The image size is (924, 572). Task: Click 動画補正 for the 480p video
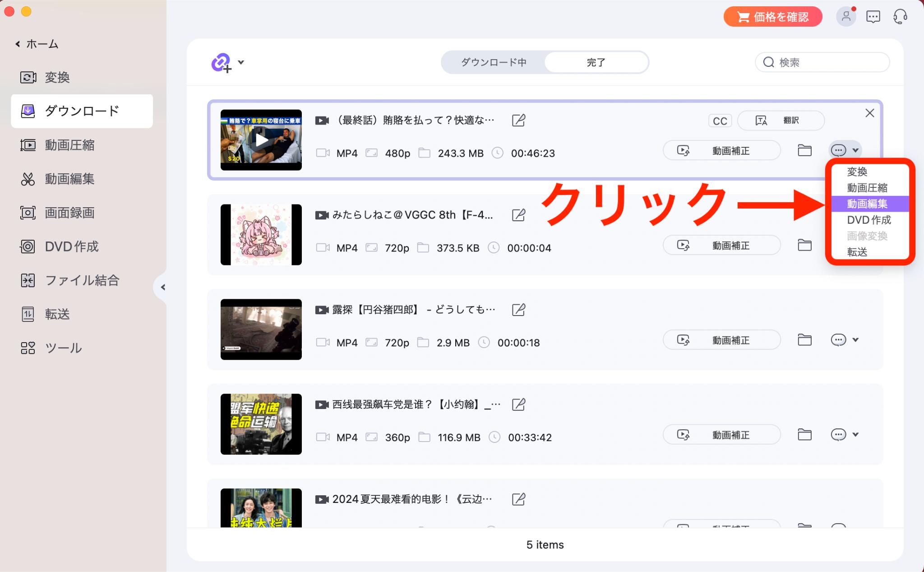pos(721,150)
